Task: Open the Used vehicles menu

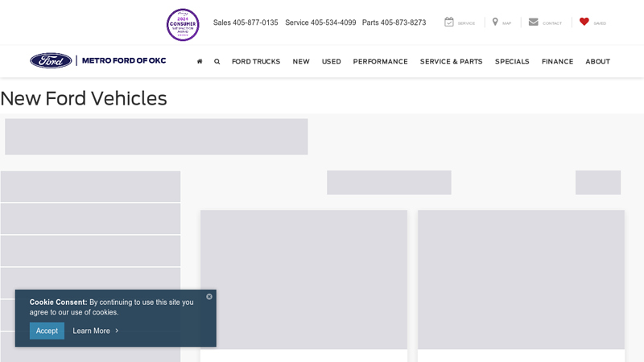Action: [331, 61]
